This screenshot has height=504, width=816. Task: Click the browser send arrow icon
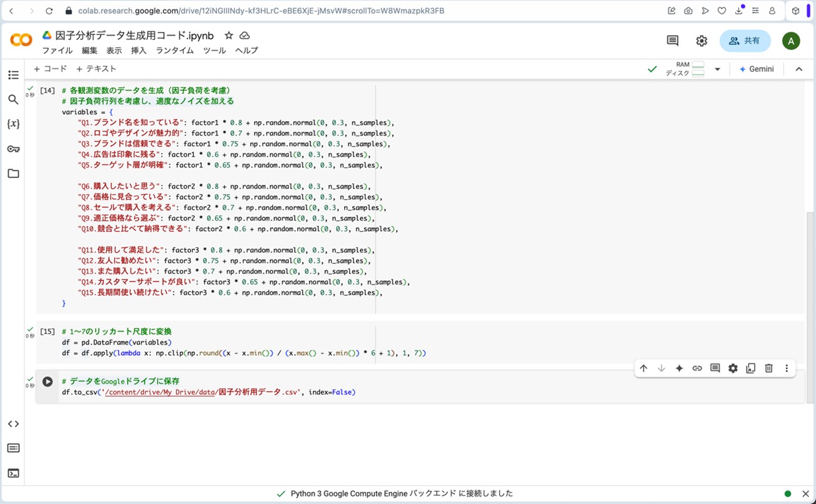point(705,11)
